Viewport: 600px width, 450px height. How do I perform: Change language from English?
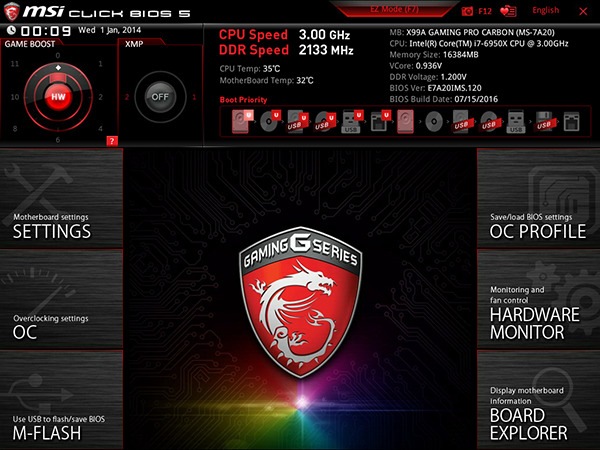[x=545, y=10]
